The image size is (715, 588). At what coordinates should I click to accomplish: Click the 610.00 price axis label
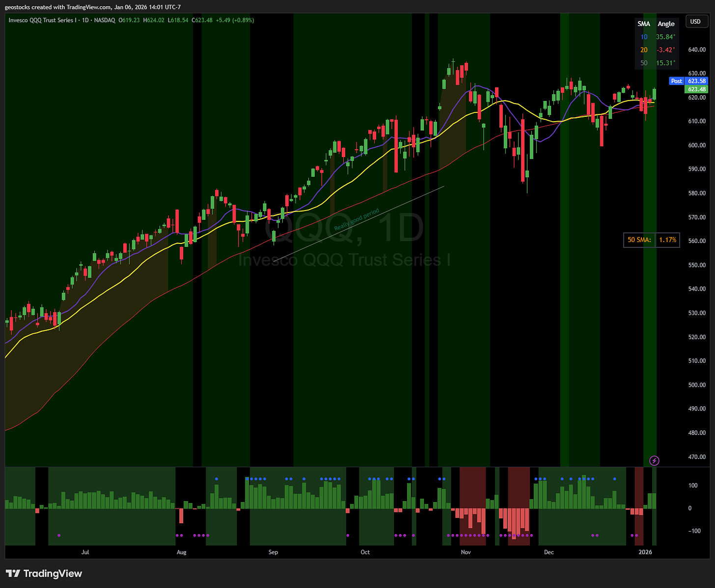tap(697, 121)
